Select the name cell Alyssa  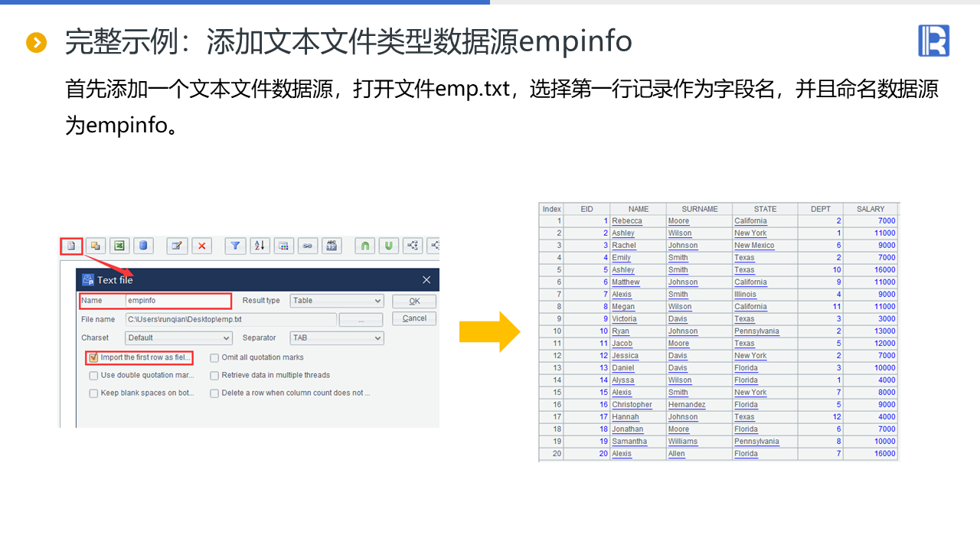click(x=639, y=380)
